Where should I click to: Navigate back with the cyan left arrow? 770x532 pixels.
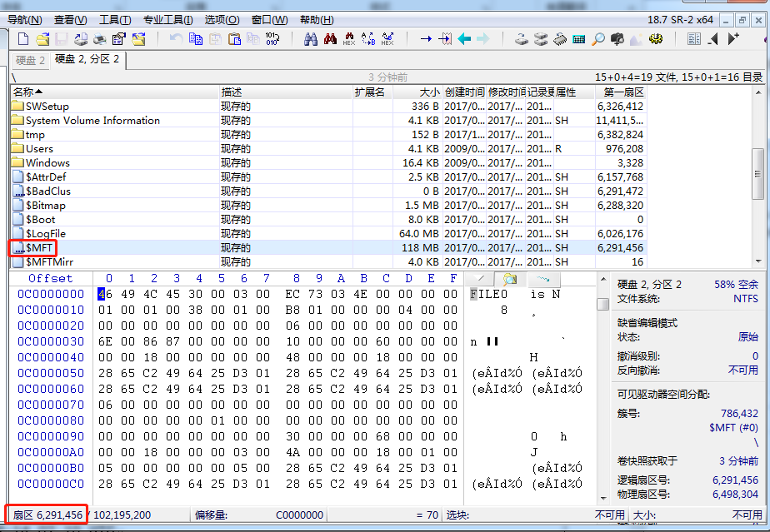click(x=464, y=39)
